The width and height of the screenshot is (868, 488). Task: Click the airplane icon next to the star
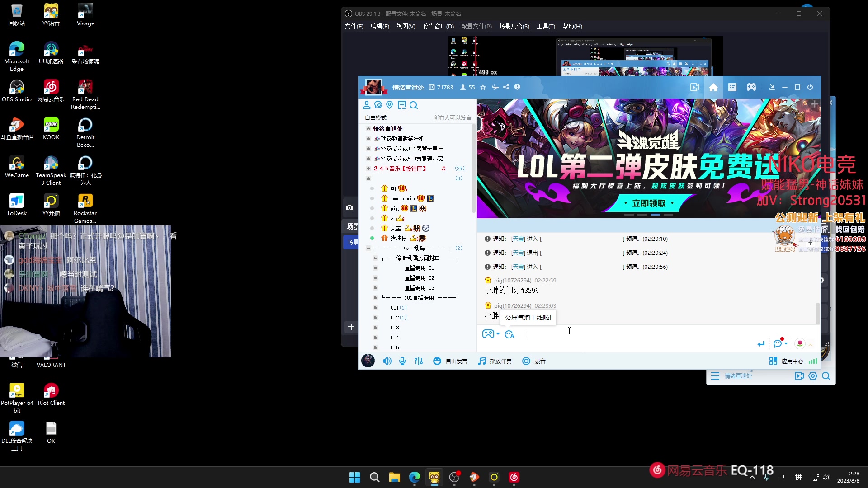[495, 87]
